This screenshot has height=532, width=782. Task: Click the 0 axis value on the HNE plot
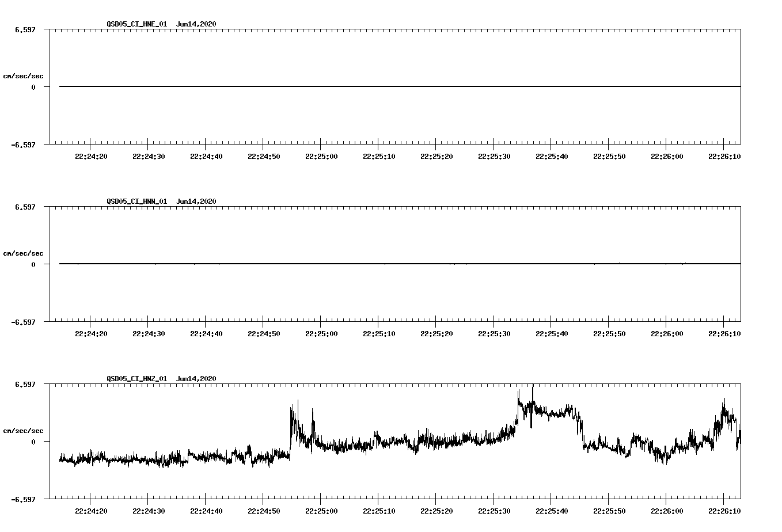click(33, 87)
